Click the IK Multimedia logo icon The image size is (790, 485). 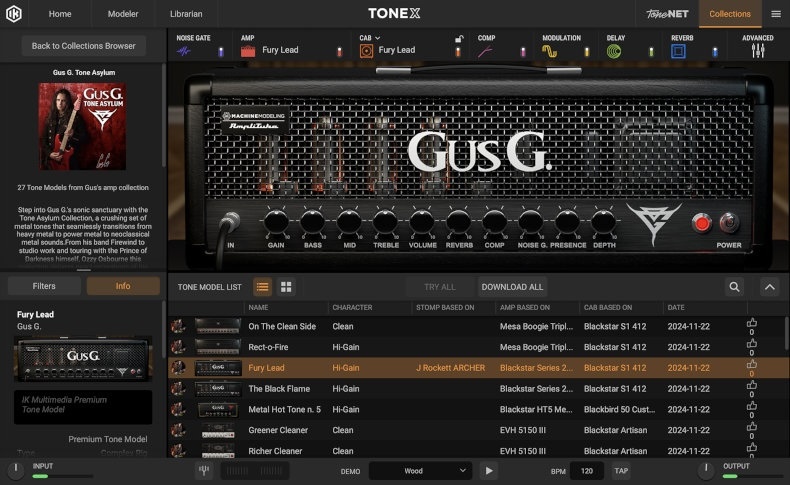[14, 14]
